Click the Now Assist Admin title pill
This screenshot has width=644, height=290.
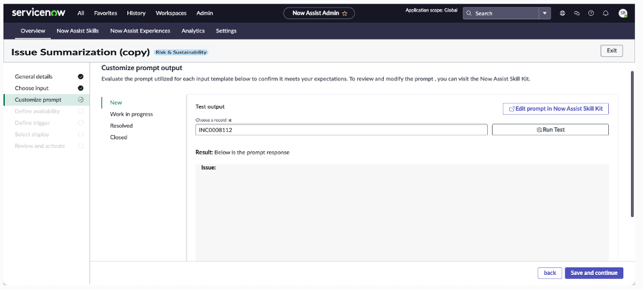(319, 13)
